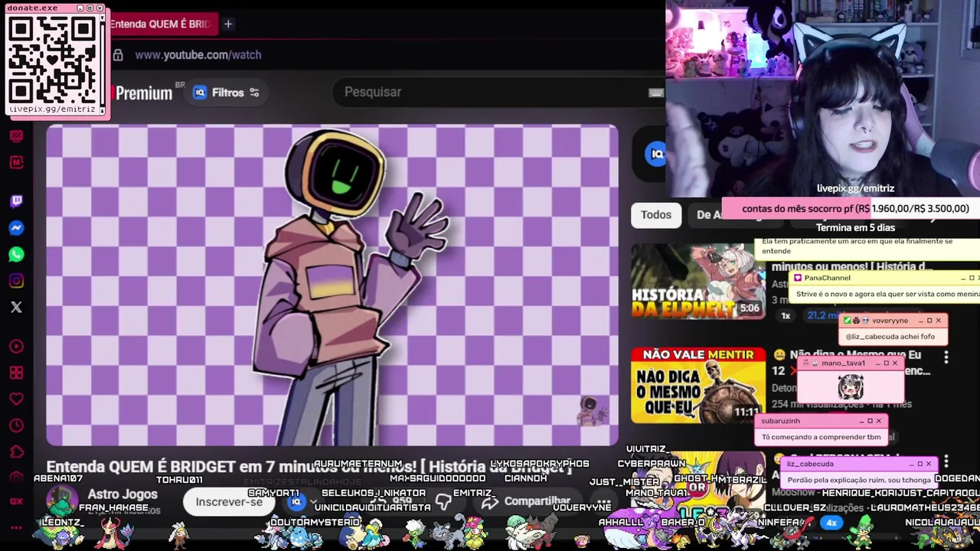Screen dimensions: 980x551
Task: Expand dropdown arrow next to IQ icon
Action: point(312,502)
